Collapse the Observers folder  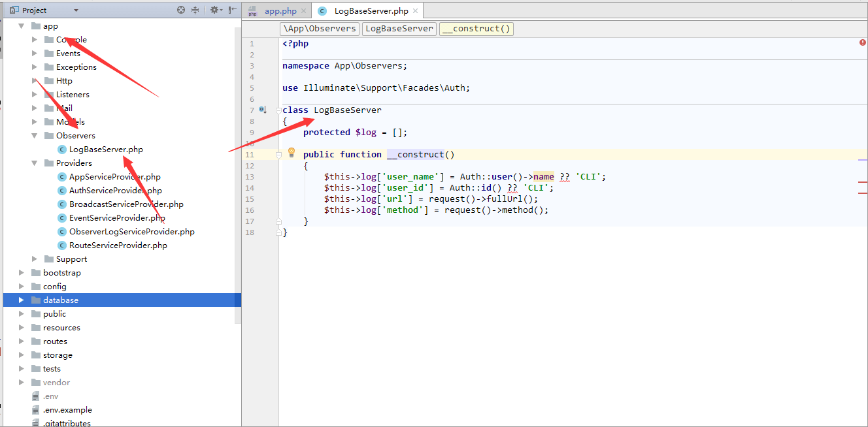(35, 135)
